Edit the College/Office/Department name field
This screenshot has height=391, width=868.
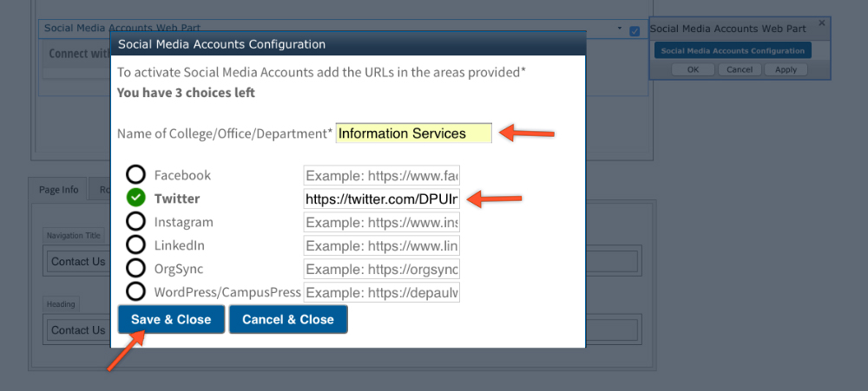(x=413, y=134)
